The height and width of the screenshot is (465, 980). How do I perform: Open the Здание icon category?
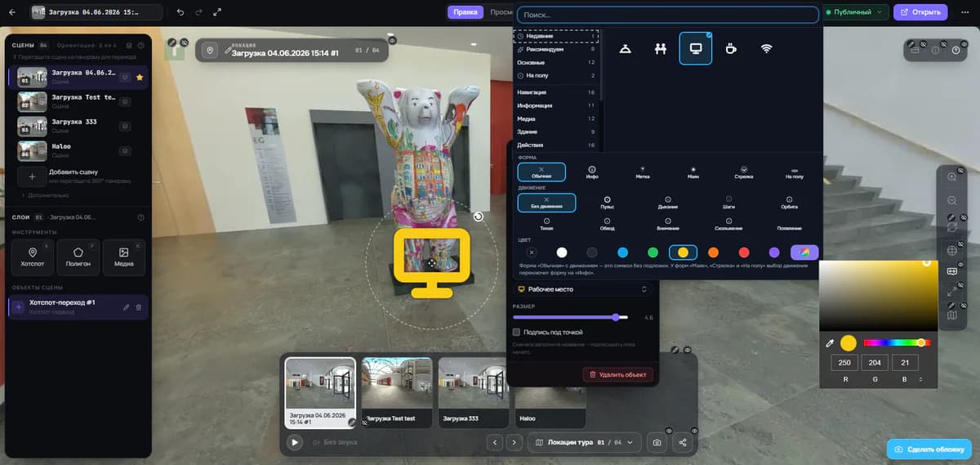pyautogui.click(x=556, y=132)
